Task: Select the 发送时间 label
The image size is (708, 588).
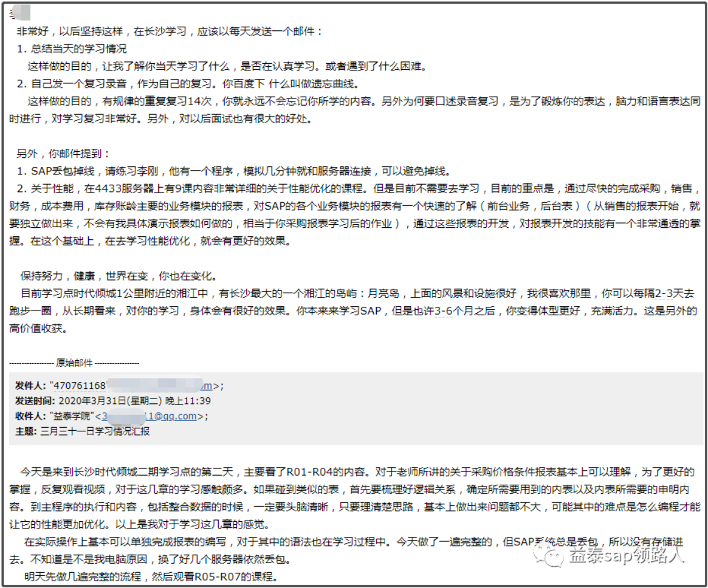Action: point(35,401)
